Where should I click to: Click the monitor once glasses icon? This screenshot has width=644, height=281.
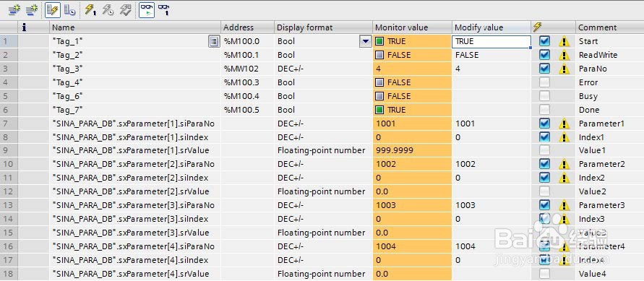click(164, 9)
